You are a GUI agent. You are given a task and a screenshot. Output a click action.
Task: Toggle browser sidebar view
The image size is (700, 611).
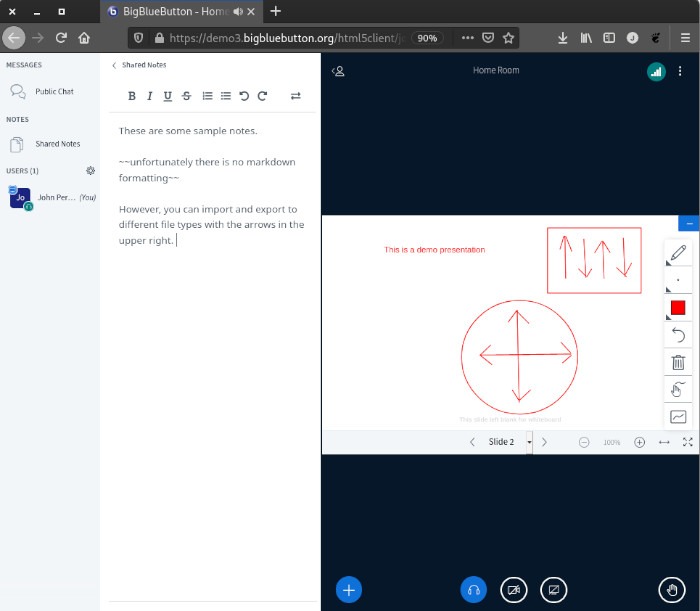coord(609,38)
